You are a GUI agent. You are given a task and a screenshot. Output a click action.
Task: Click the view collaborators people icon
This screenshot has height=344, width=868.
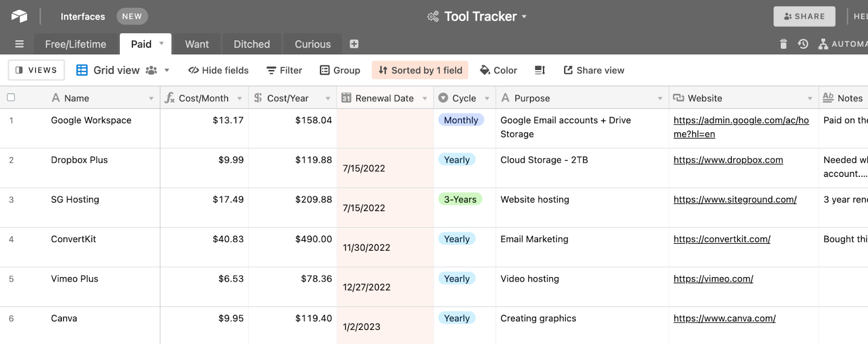(x=151, y=70)
